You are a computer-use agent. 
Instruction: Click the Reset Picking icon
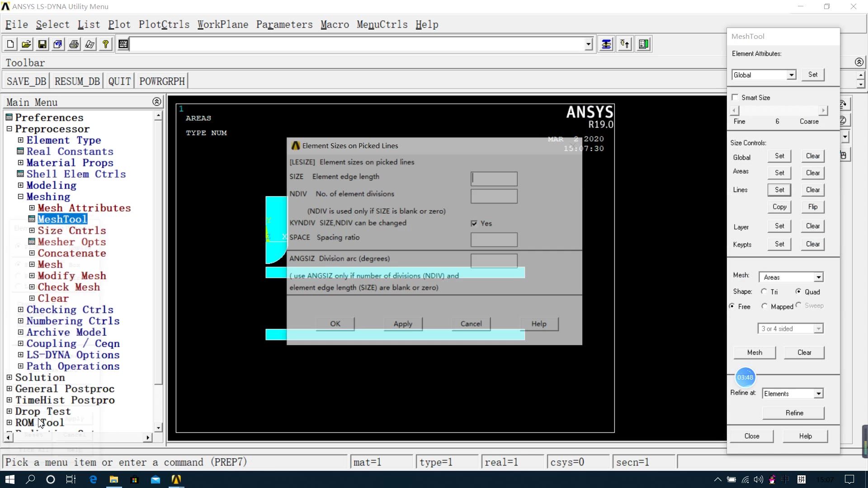tap(625, 44)
